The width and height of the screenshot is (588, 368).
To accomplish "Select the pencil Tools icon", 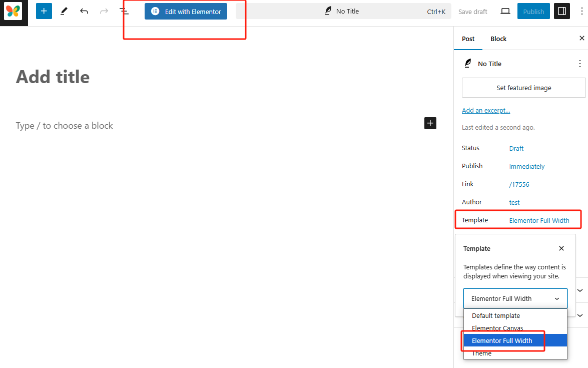I will pos(64,11).
